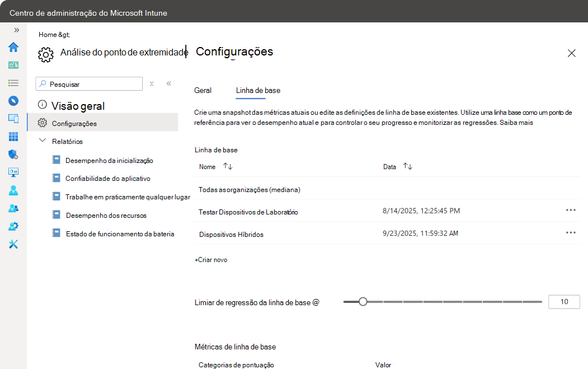Image resolution: width=588 pixels, height=369 pixels.
Task: Click the report icon for Desempenho dos recursos
Action: [57, 214]
